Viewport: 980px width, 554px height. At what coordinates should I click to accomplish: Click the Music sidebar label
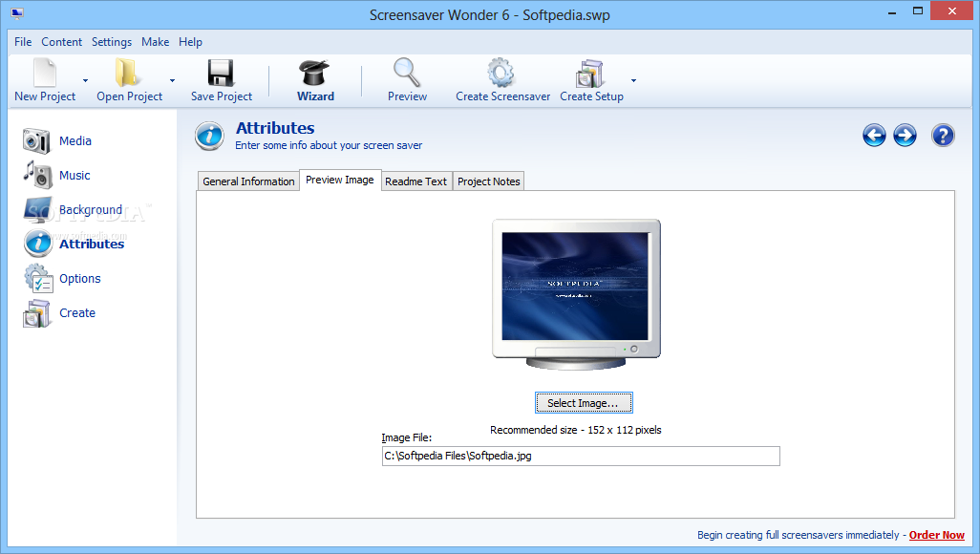75,176
